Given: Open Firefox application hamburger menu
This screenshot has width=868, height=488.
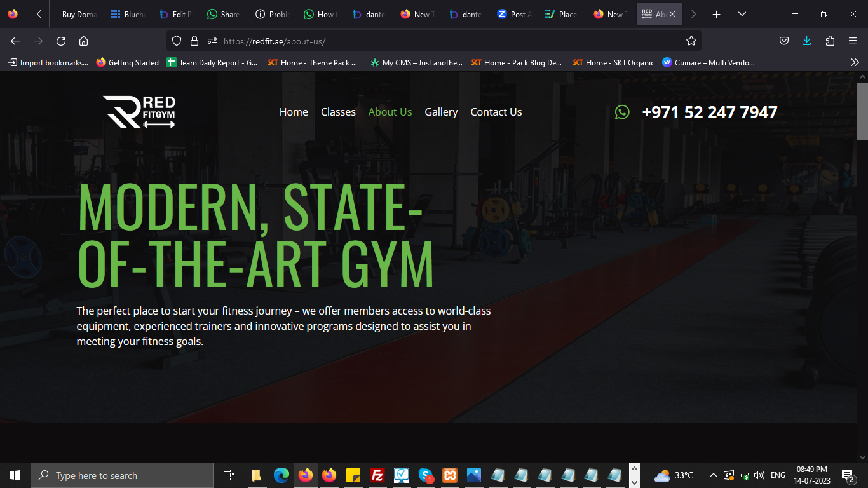Looking at the screenshot, I should click(853, 41).
